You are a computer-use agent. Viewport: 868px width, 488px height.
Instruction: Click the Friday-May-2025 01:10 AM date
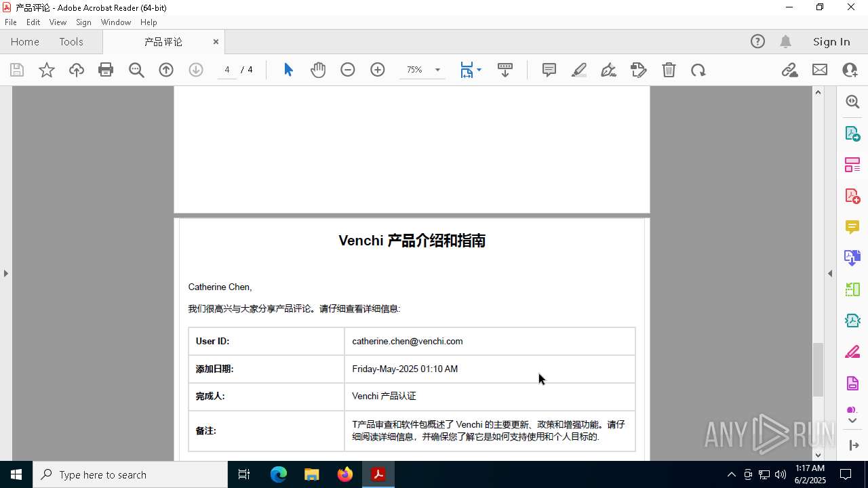[x=405, y=369]
